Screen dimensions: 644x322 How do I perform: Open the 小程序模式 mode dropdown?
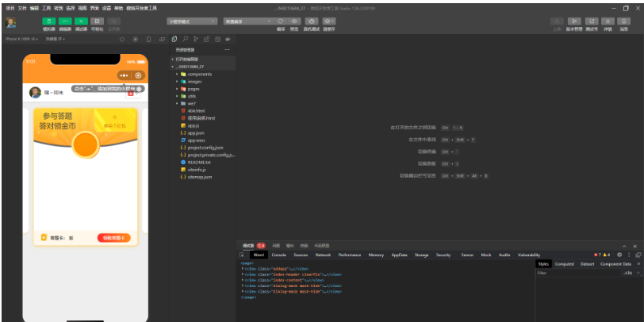pyautogui.click(x=192, y=21)
